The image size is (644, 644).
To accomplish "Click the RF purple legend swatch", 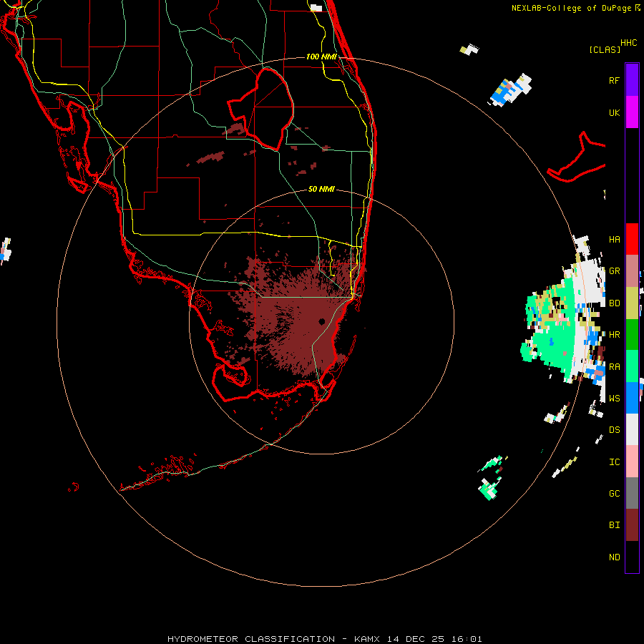I will [632, 80].
